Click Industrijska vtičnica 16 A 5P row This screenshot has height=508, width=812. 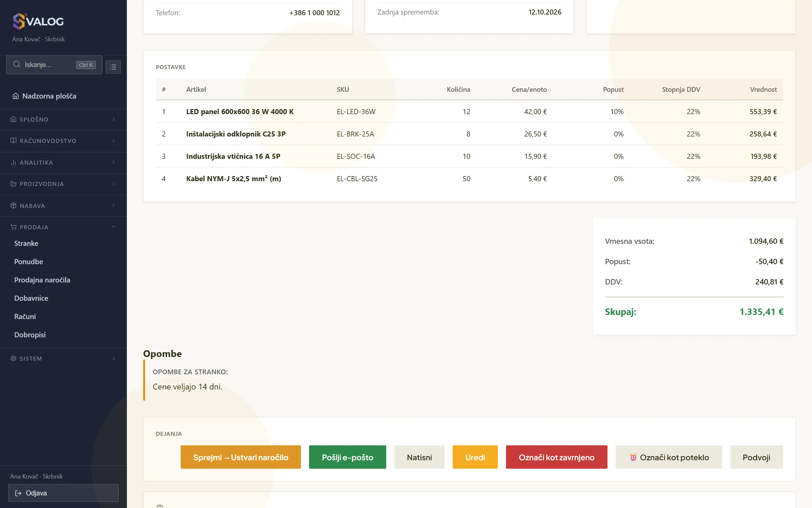click(x=469, y=156)
